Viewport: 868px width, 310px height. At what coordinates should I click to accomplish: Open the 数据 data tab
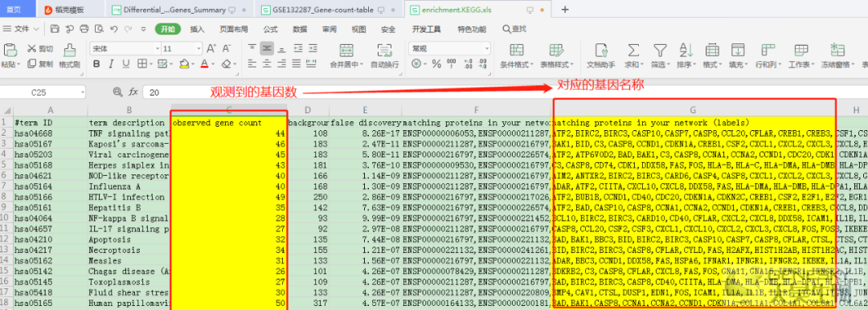[300, 29]
